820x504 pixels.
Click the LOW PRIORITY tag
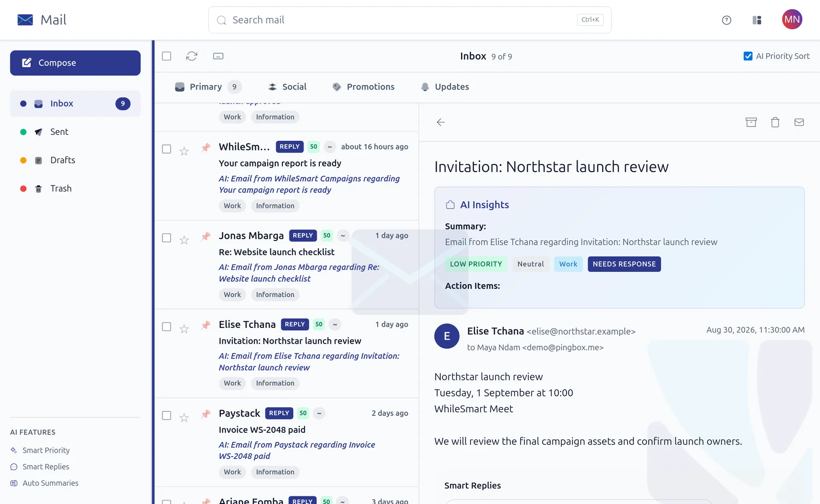coord(476,264)
